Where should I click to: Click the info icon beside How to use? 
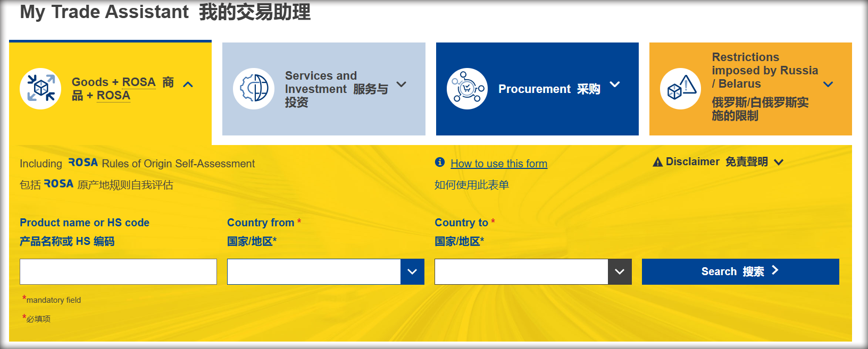click(439, 162)
